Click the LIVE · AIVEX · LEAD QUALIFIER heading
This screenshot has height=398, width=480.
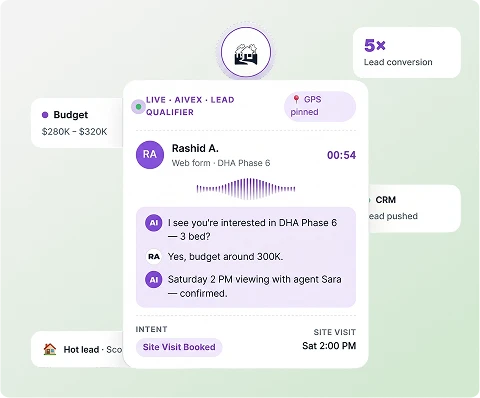coord(190,106)
